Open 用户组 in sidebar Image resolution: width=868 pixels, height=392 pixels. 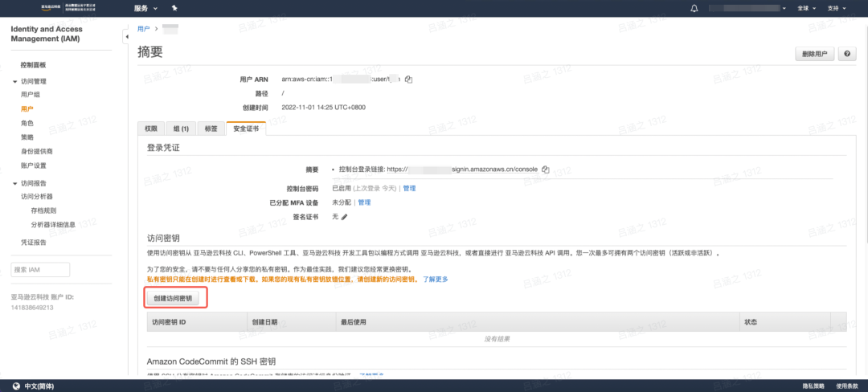(31, 95)
